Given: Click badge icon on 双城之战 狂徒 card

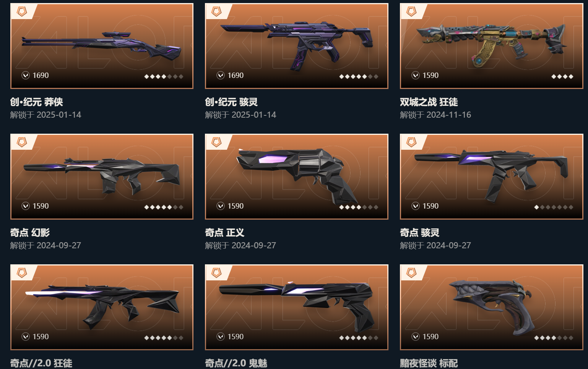Looking at the screenshot, I should (412, 12).
